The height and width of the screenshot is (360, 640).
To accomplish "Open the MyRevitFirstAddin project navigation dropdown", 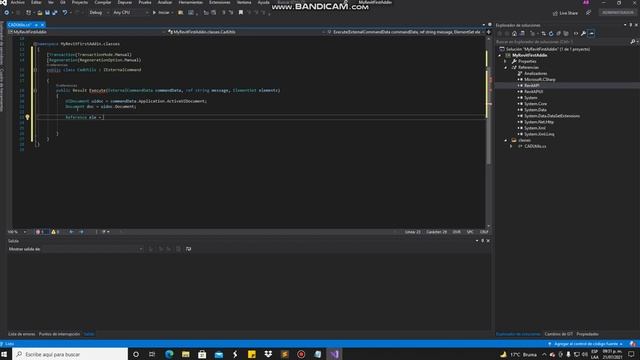I will [87, 32].
